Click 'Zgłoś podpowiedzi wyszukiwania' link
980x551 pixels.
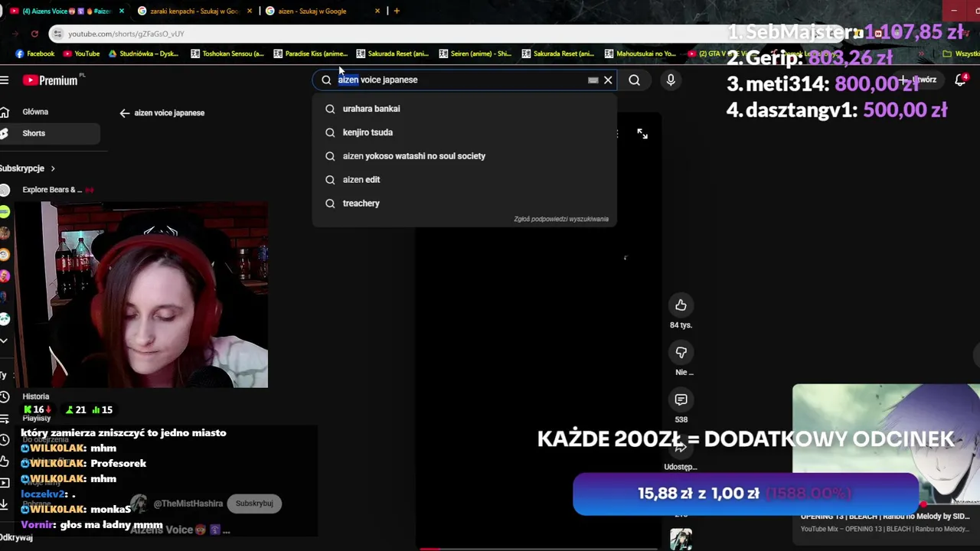[x=561, y=219]
